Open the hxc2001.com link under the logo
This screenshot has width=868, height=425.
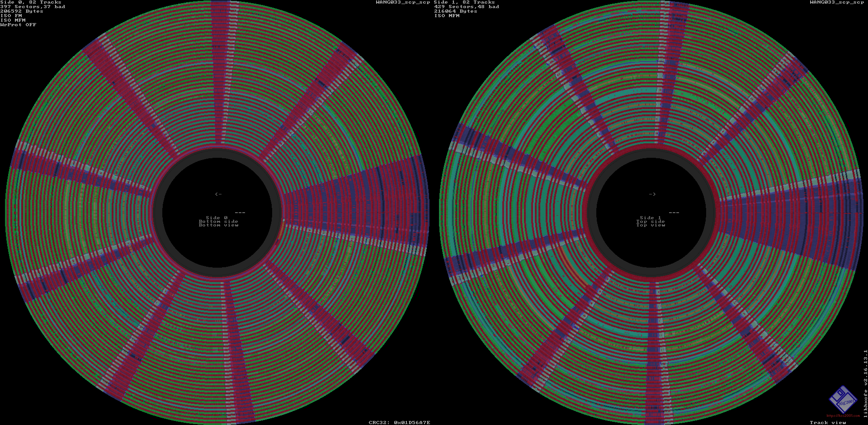[843, 416]
